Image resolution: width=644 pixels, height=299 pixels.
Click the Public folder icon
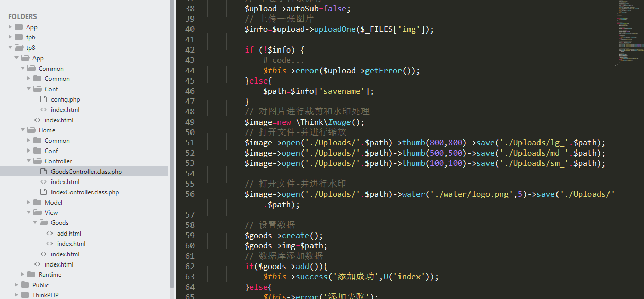coord(25,285)
